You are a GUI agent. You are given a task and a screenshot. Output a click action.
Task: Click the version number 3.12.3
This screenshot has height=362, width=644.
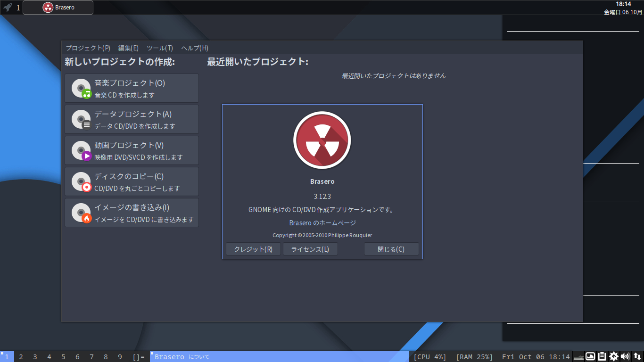322,197
